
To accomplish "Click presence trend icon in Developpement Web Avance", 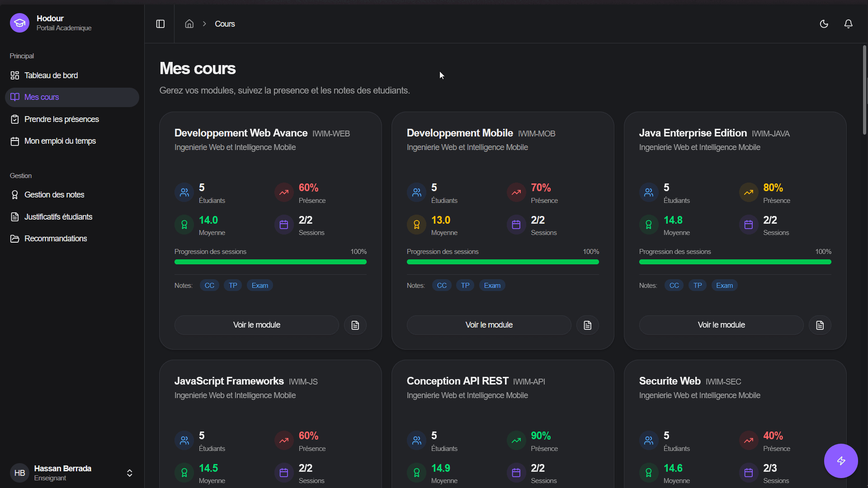I will [284, 192].
